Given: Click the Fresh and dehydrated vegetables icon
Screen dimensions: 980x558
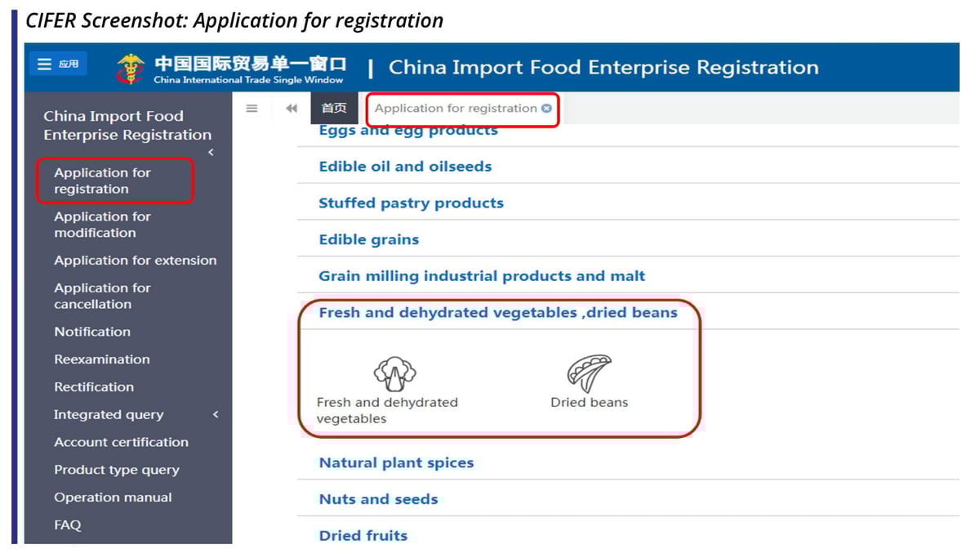Looking at the screenshot, I should [x=394, y=374].
